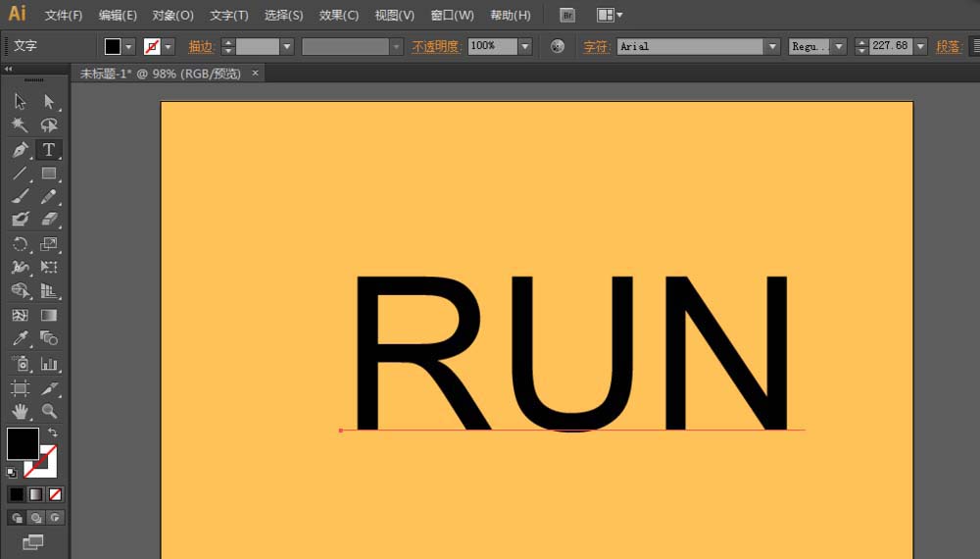980x559 pixels.
Task: Select the Rectangle shape tool
Action: (49, 174)
